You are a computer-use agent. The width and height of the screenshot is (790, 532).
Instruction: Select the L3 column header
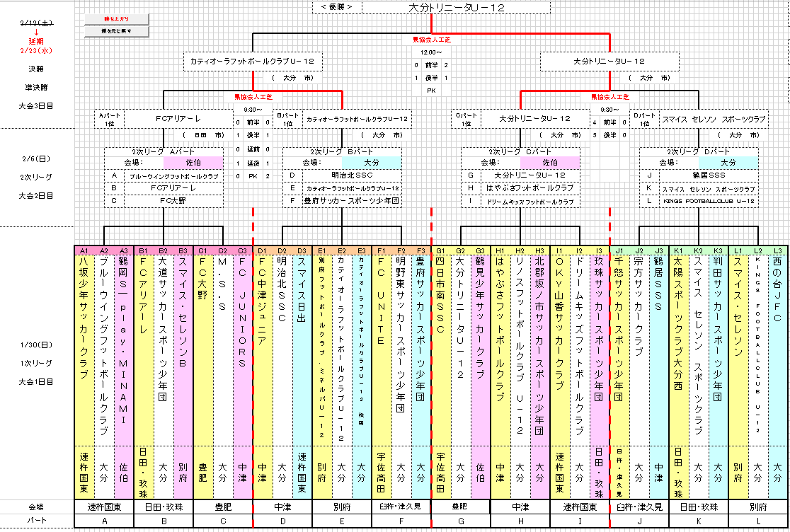click(x=778, y=250)
